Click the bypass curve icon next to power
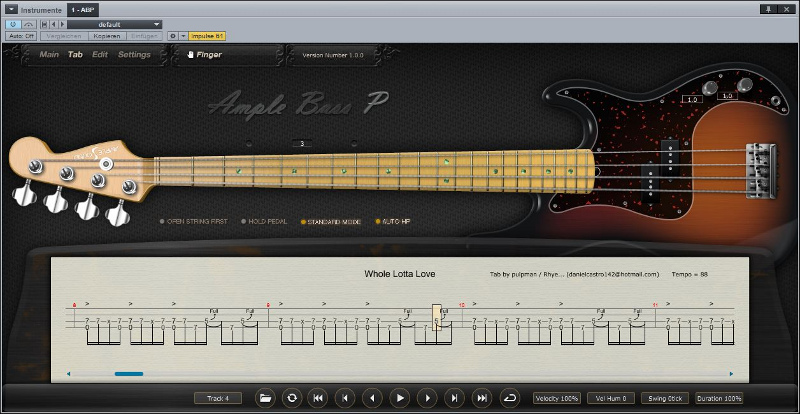The width and height of the screenshot is (800, 414). click(x=29, y=24)
